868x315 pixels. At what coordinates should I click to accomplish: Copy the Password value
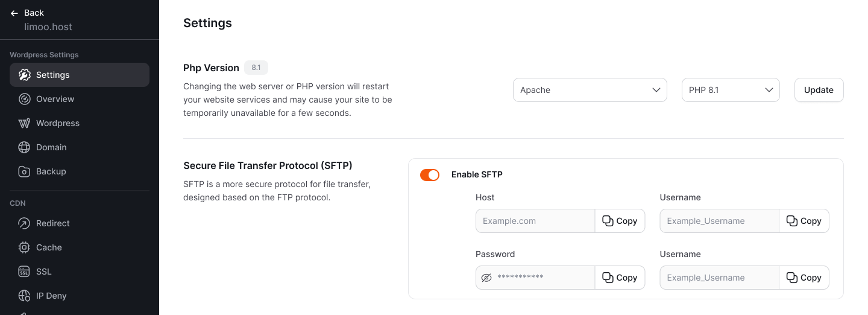tap(620, 278)
